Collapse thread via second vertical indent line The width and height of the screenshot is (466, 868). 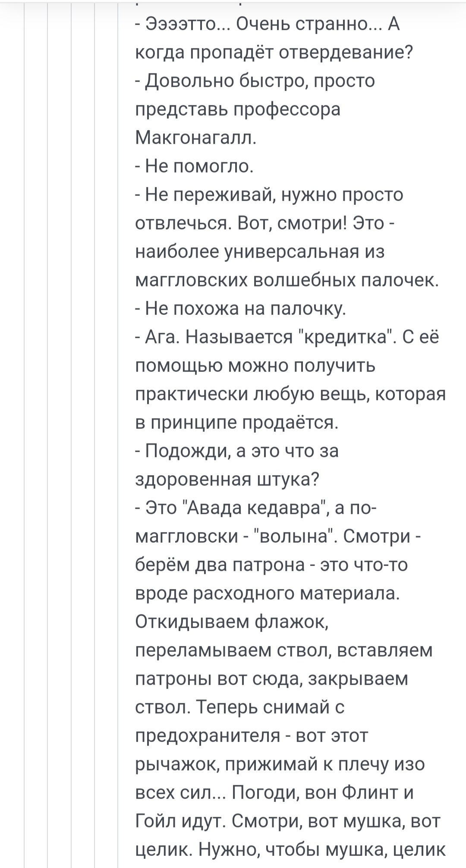coord(47,431)
